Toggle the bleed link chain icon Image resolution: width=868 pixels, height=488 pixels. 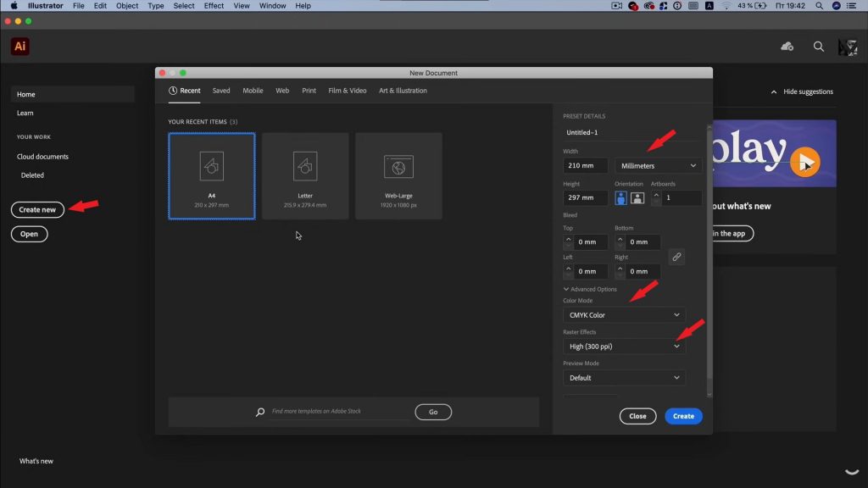coord(676,257)
